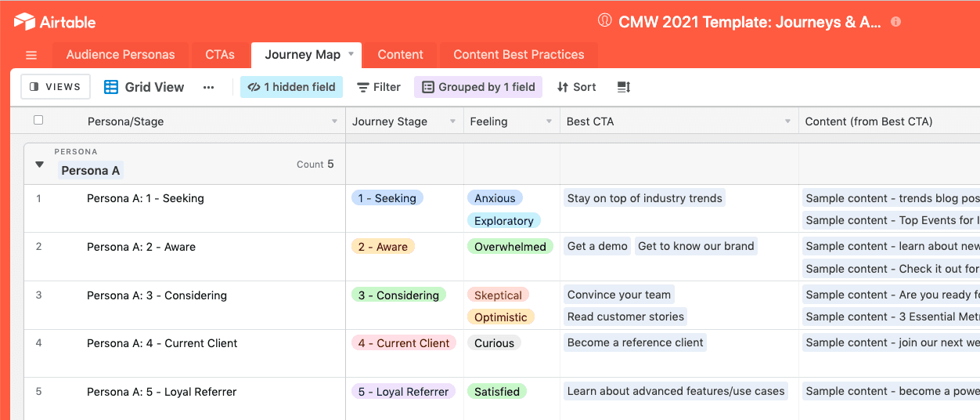
Task: Open the three-dot view options menu
Action: pos(208,87)
